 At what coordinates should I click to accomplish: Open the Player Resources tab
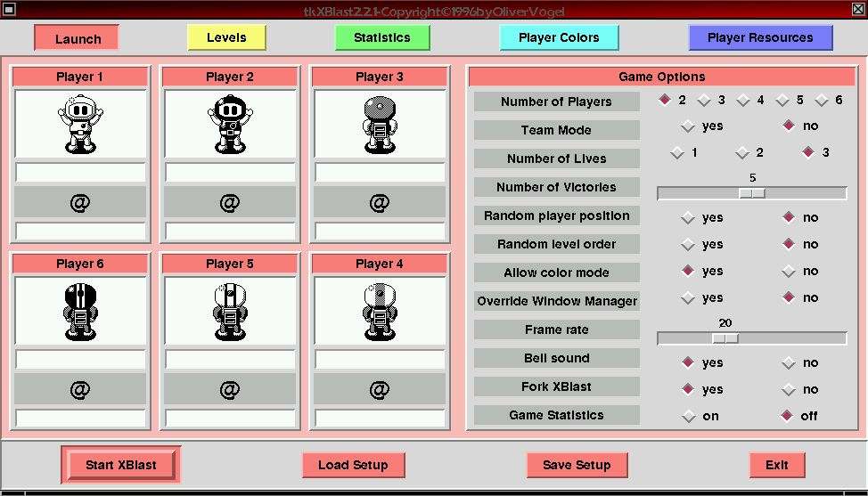point(760,37)
